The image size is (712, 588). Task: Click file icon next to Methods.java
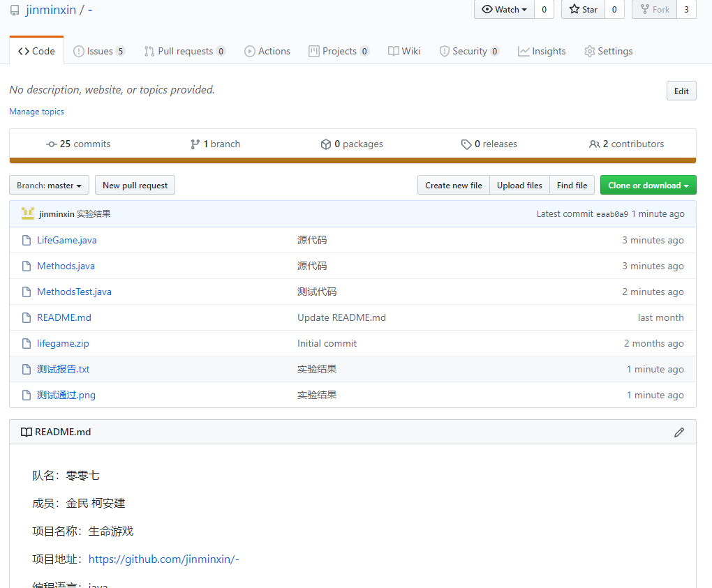coord(27,266)
